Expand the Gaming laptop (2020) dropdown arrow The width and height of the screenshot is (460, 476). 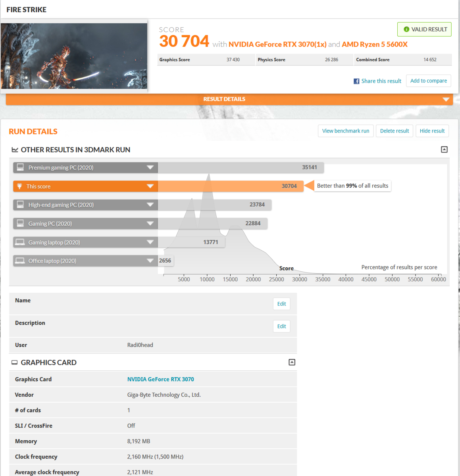tap(150, 242)
